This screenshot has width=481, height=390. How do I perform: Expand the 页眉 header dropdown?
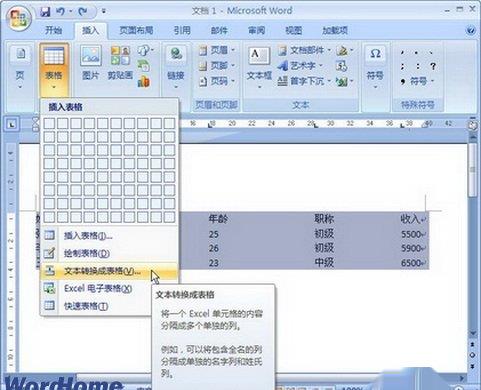click(217, 50)
